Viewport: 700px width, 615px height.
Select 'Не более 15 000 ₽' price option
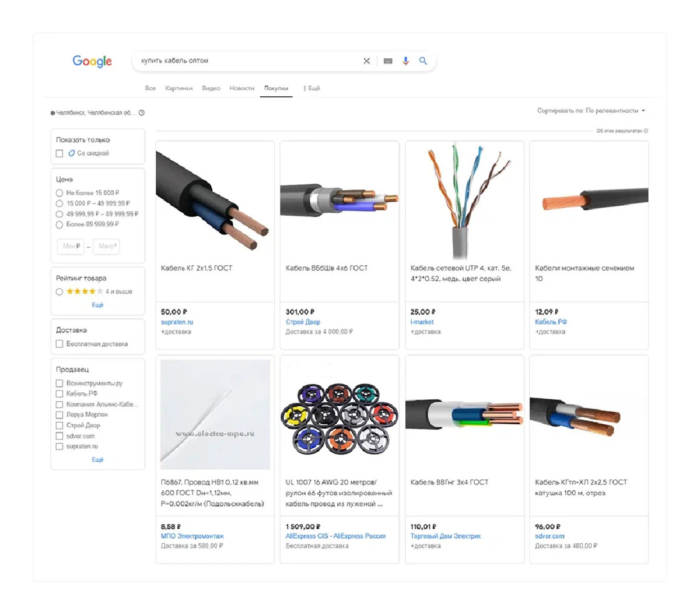click(x=60, y=193)
